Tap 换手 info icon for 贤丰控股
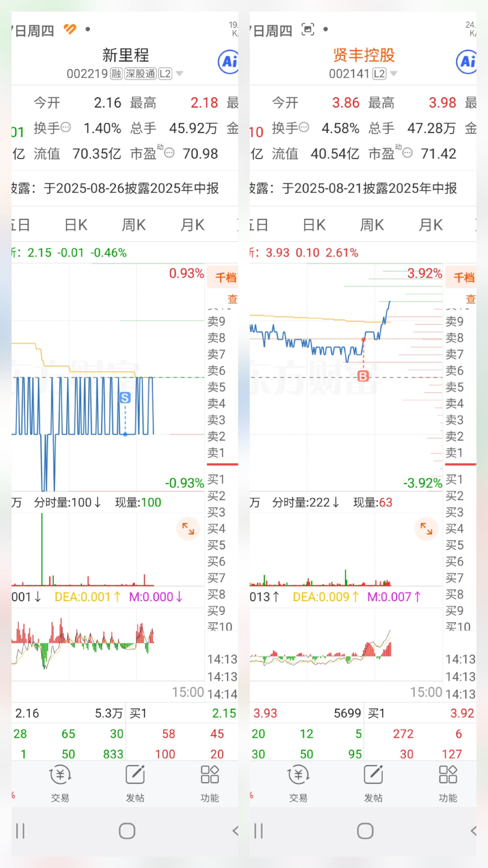 click(x=304, y=127)
